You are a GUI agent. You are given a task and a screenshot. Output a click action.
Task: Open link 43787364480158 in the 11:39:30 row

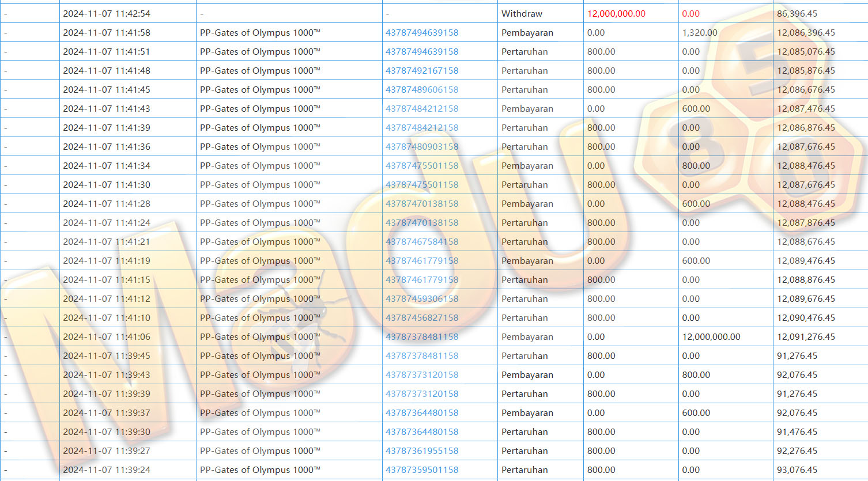point(422,432)
